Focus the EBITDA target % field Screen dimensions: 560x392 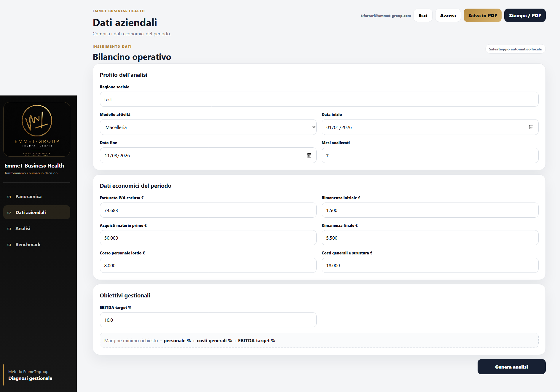click(208, 320)
